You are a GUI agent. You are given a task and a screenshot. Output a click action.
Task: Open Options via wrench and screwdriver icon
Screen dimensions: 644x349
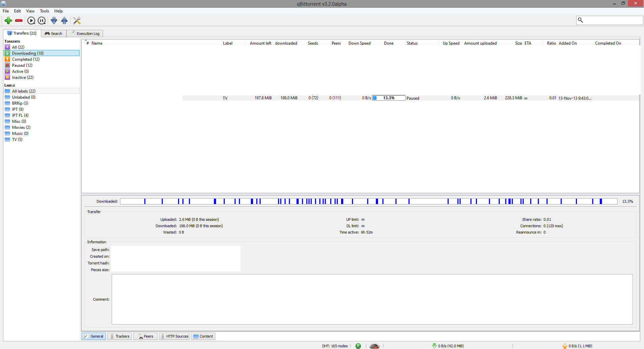[77, 20]
